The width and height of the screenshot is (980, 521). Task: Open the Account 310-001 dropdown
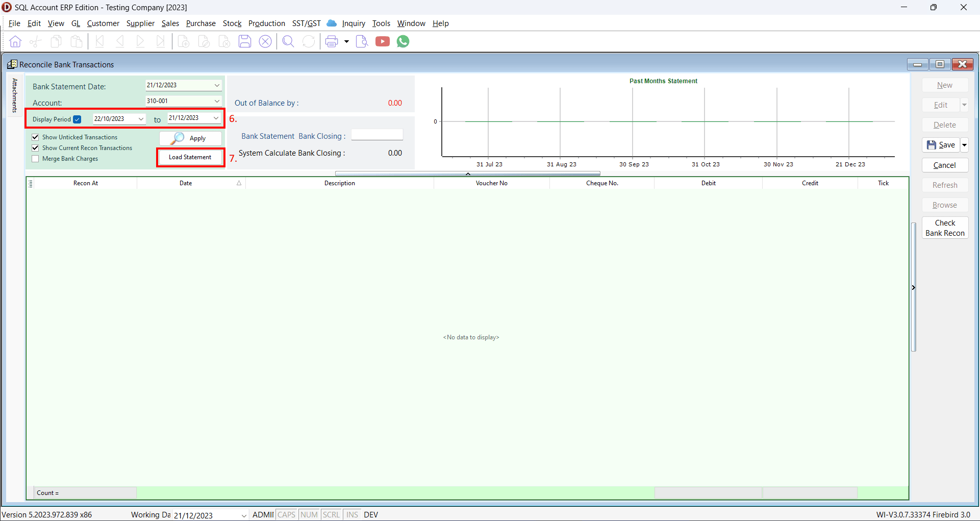pyautogui.click(x=217, y=101)
